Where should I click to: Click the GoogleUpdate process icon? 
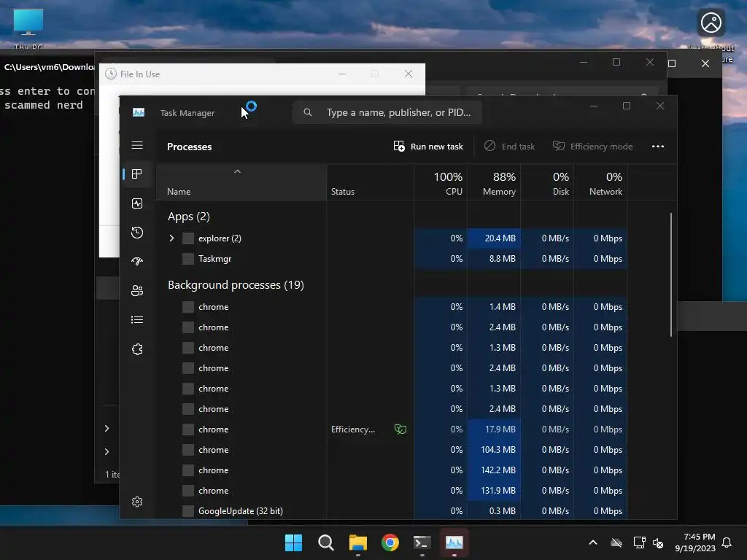[188, 511]
